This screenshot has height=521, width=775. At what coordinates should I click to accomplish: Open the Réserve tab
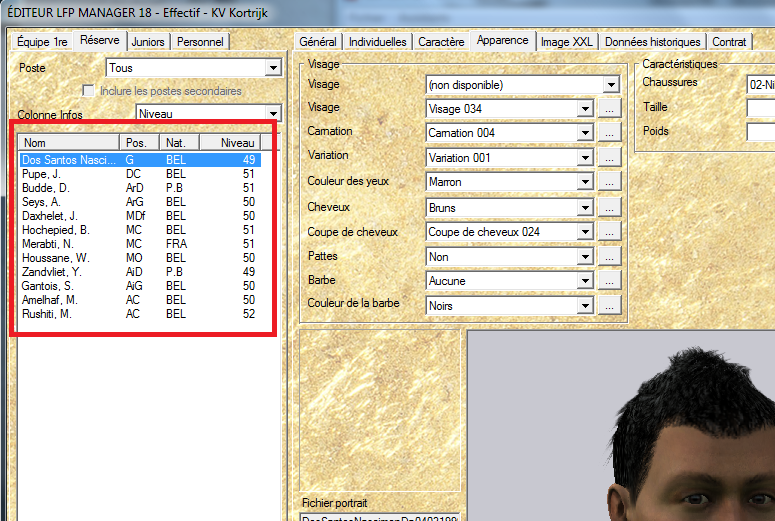tap(99, 40)
